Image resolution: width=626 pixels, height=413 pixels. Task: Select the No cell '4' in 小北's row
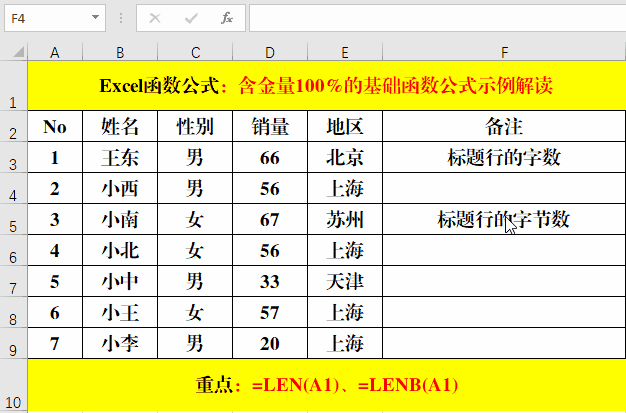coord(55,250)
